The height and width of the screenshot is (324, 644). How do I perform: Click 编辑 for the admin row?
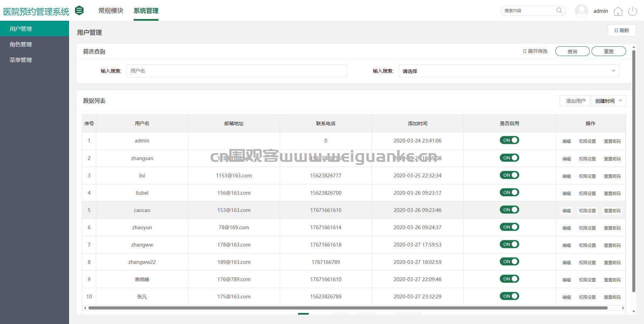coord(566,141)
